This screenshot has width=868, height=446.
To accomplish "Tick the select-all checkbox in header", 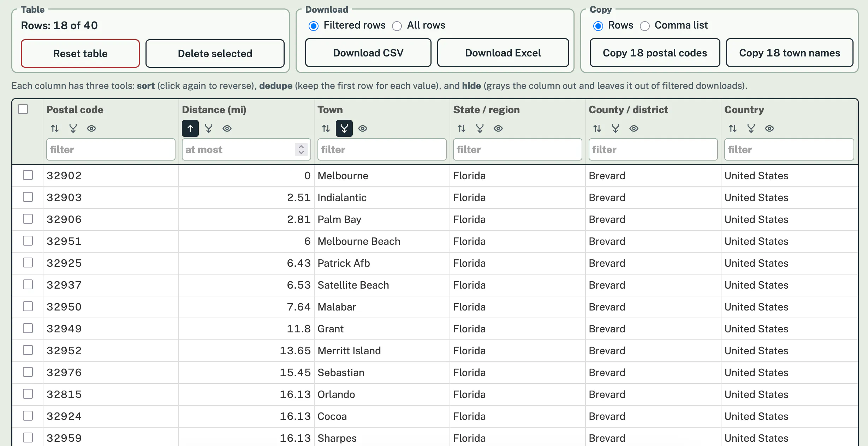I will point(23,109).
